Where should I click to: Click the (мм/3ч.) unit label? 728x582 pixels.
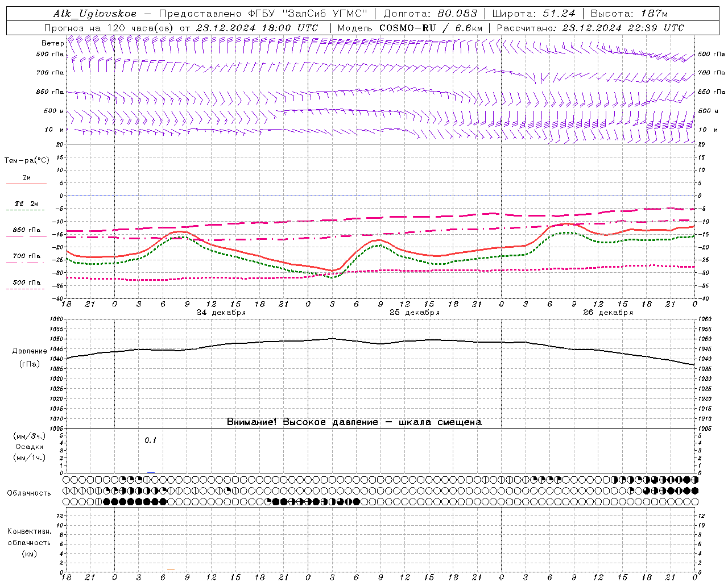29,436
